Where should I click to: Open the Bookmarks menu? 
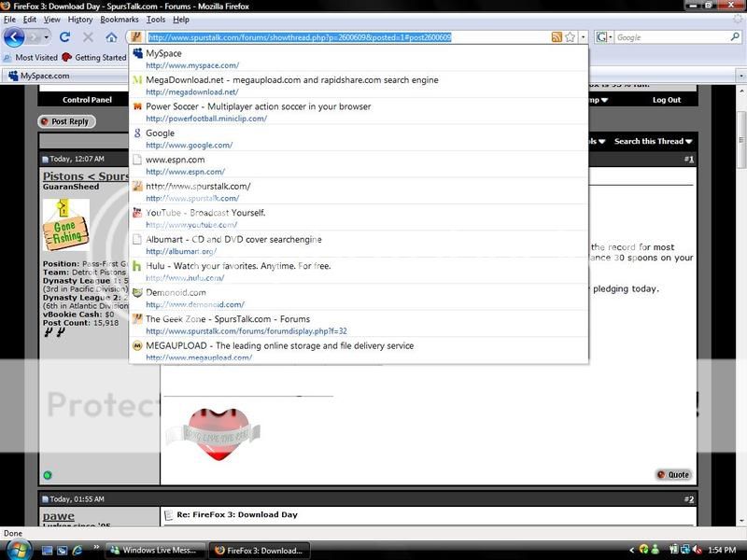[119, 19]
